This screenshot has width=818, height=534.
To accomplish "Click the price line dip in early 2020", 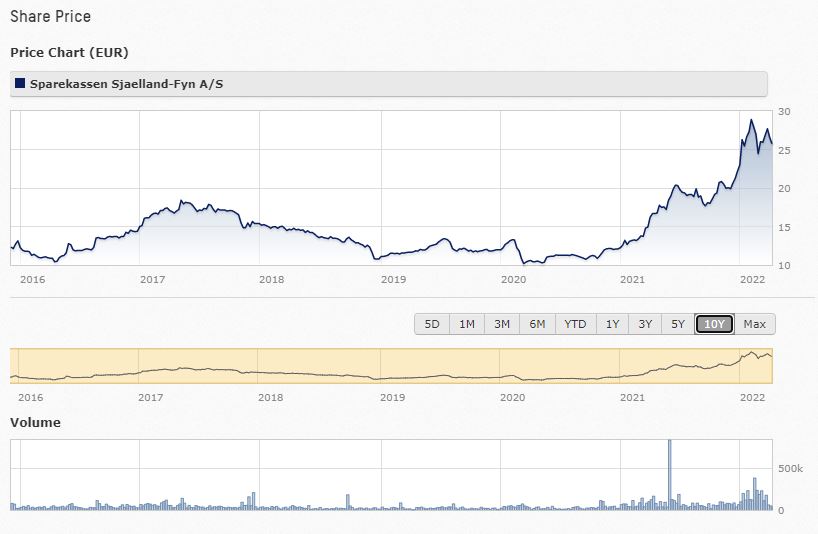I will click(527, 262).
